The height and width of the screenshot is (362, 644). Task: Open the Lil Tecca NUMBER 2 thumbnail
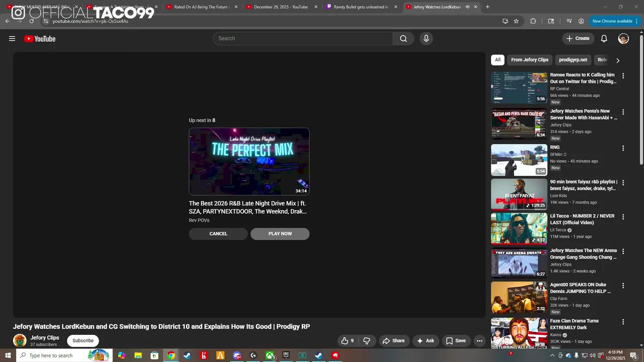click(x=519, y=228)
